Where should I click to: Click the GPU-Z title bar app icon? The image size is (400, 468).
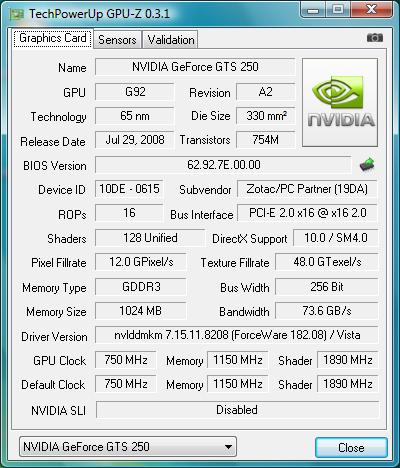pyautogui.click(x=17, y=14)
